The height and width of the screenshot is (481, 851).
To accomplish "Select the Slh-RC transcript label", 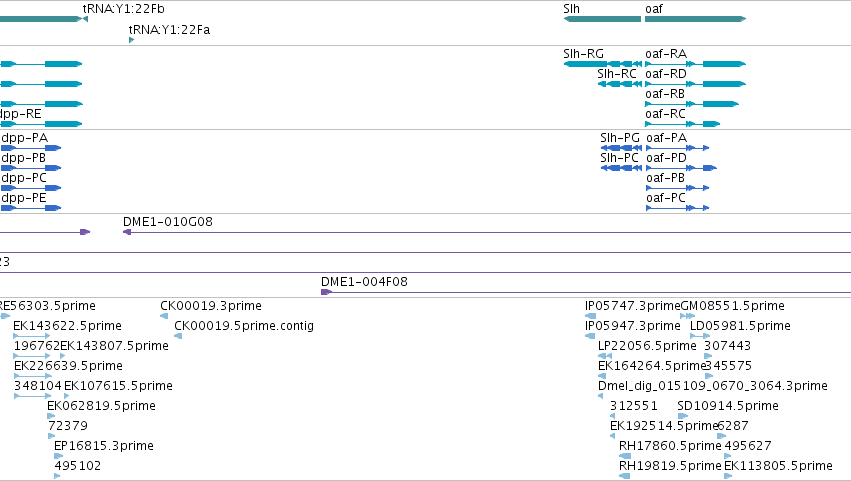I will click(617, 74).
